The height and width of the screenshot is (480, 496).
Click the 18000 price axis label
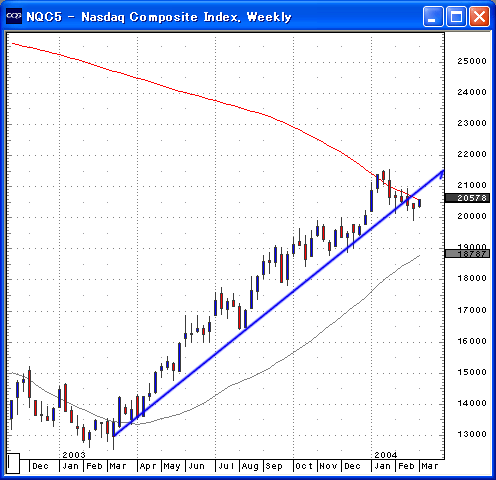coord(472,278)
